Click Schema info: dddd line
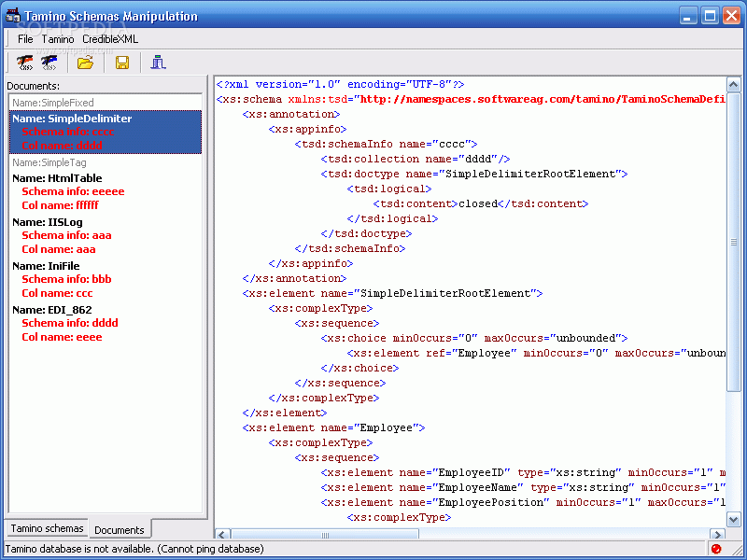 (x=70, y=323)
